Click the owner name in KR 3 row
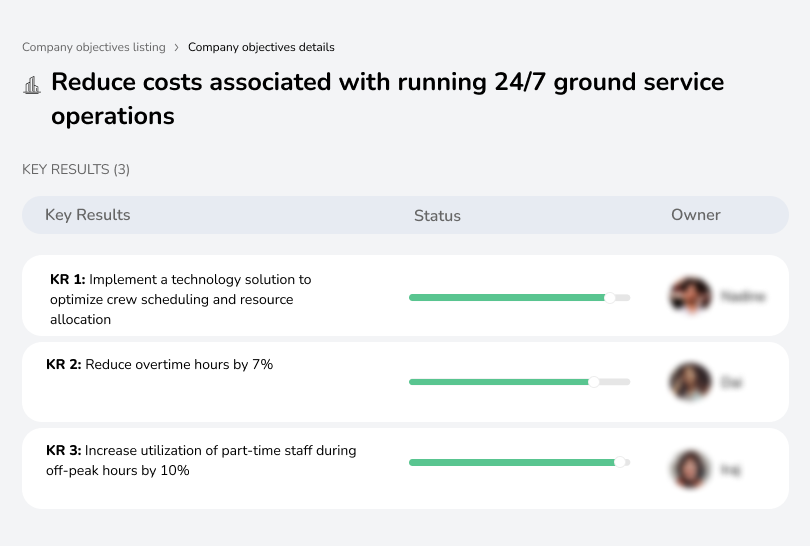Screen dimensions: 810x546 [x=731, y=468]
